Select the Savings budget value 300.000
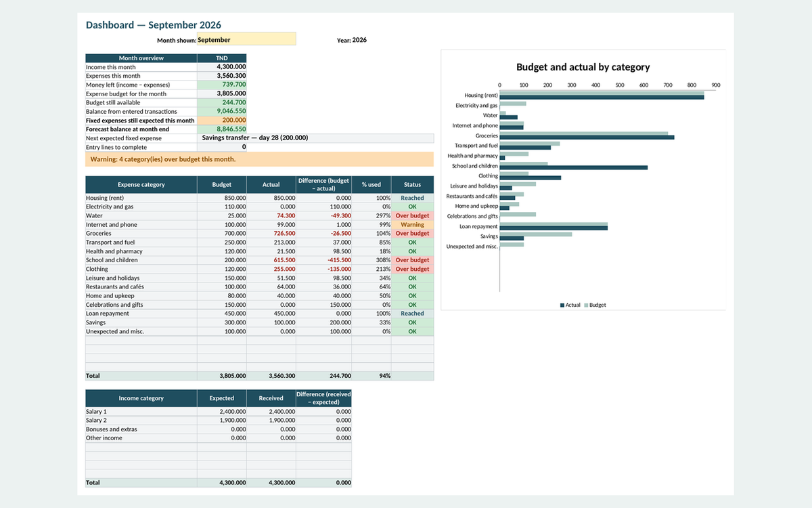Image resolution: width=812 pixels, height=508 pixels. [222, 322]
